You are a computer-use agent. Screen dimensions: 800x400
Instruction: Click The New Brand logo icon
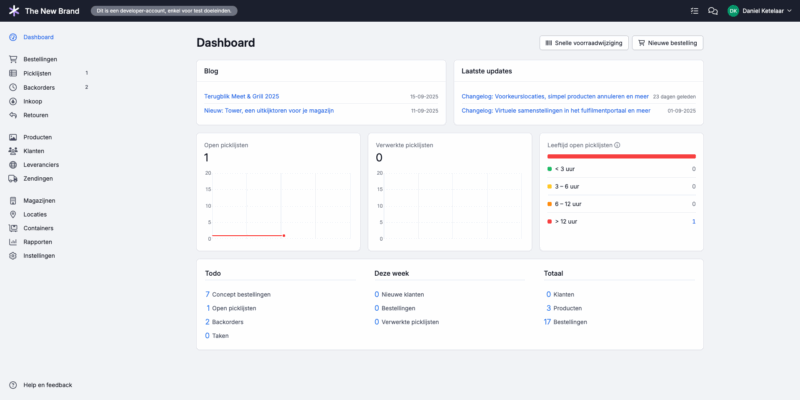[x=13, y=11]
